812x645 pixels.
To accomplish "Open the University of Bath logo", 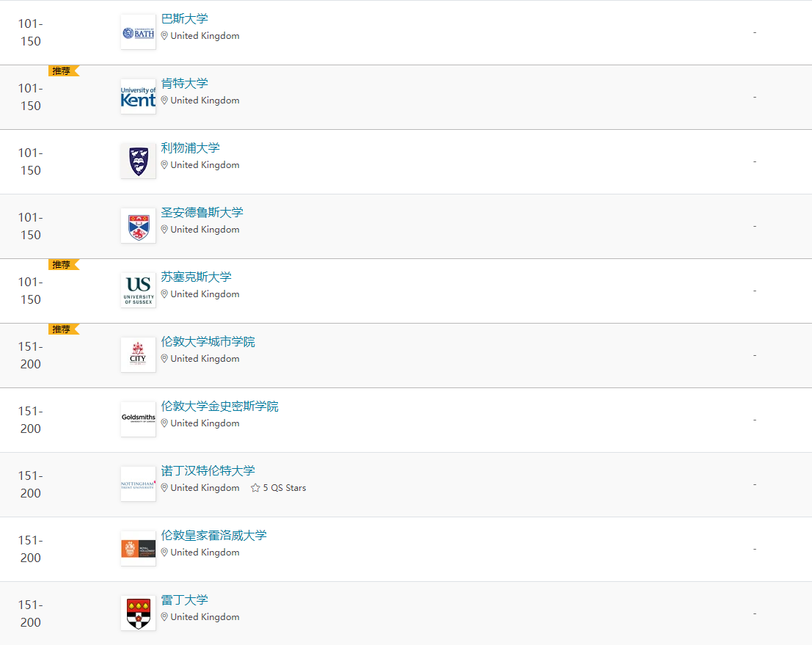I will pyautogui.click(x=139, y=32).
